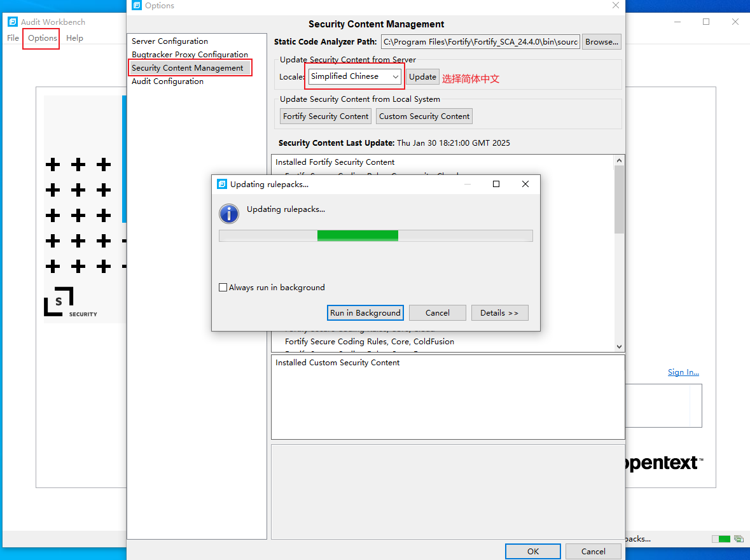Screen dimensions: 750x560
Task: Click the Updating rulepacks progress bar
Action: pyautogui.click(x=376, y=235)
